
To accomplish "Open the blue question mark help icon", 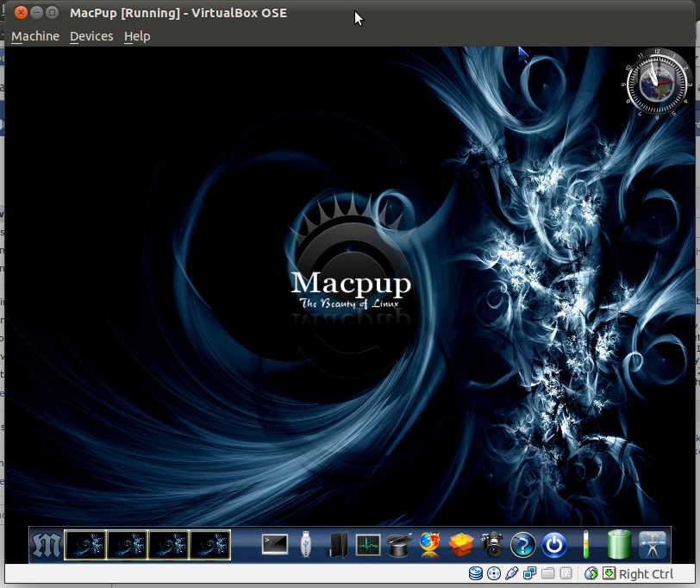I will click(522, 545).
